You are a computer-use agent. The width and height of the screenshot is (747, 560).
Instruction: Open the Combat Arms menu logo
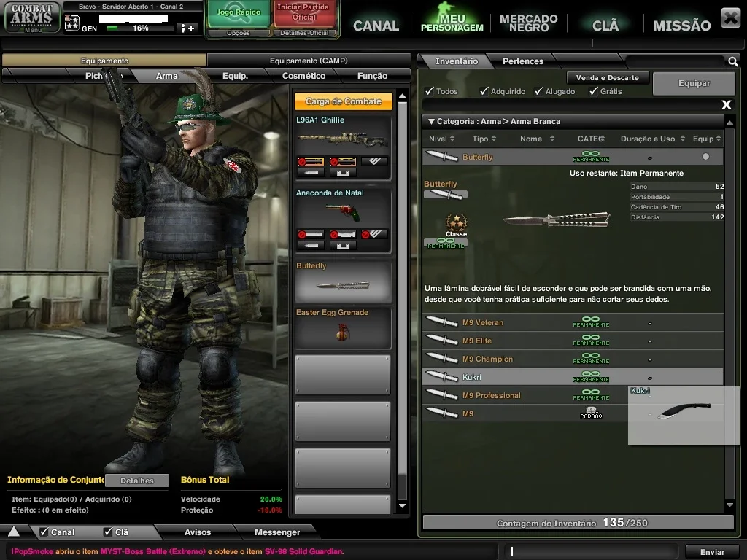(32, 17)
